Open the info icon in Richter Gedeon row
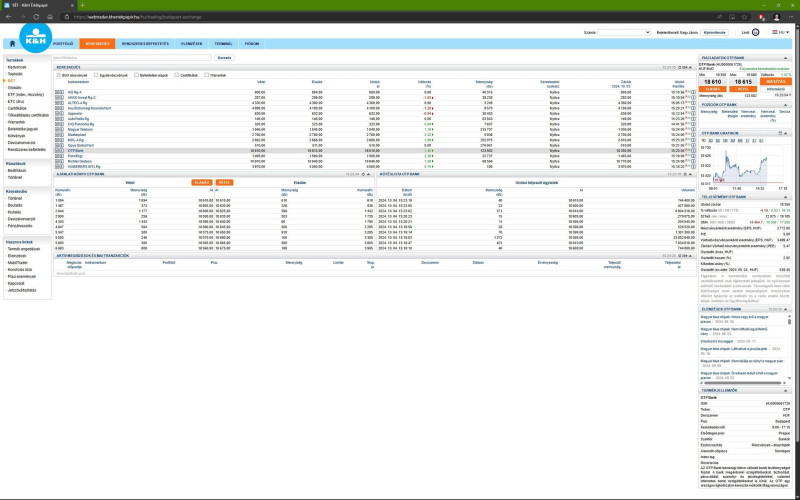This screenshot has height=500, width=800. click(x=693, y=161)
